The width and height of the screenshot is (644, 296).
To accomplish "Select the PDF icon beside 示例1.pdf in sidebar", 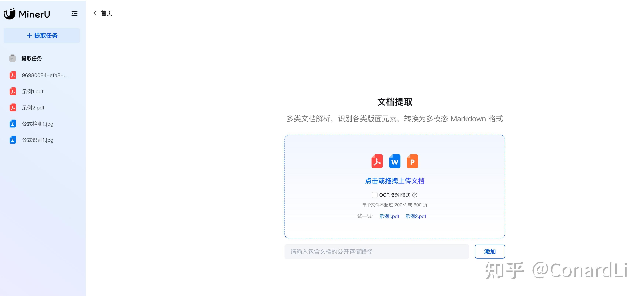I will 12,91.
